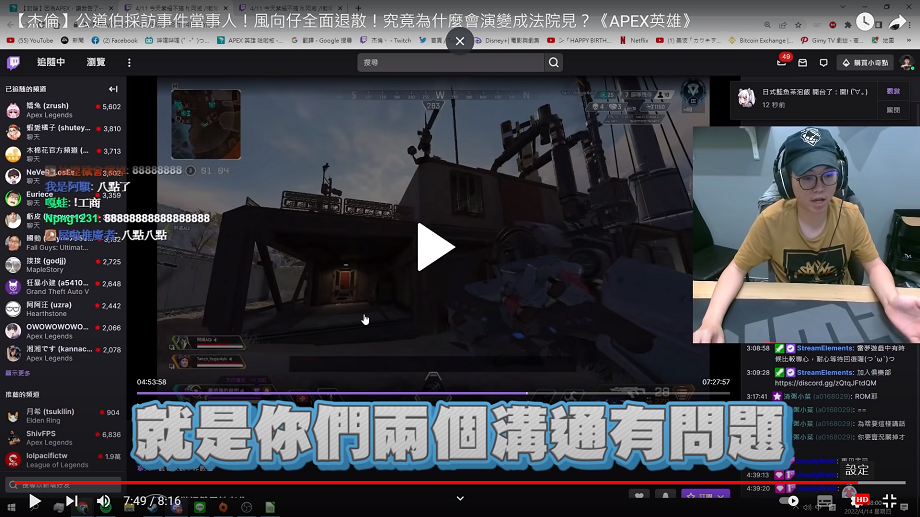Share the video using the arrow icon
This screenshot has width=920, height=517.
point(898,22)
